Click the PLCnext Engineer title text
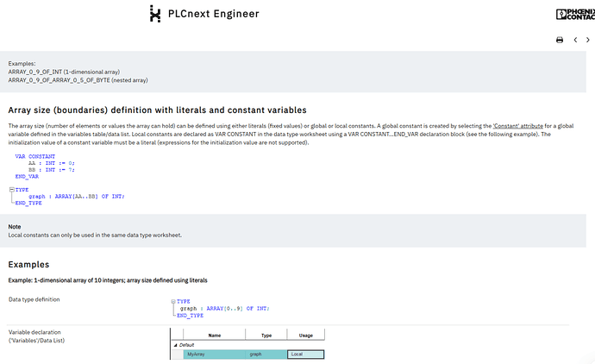Image resolution: width=595 pixels, height=364 pixels. pyautogui.click(x=214, y=14)
